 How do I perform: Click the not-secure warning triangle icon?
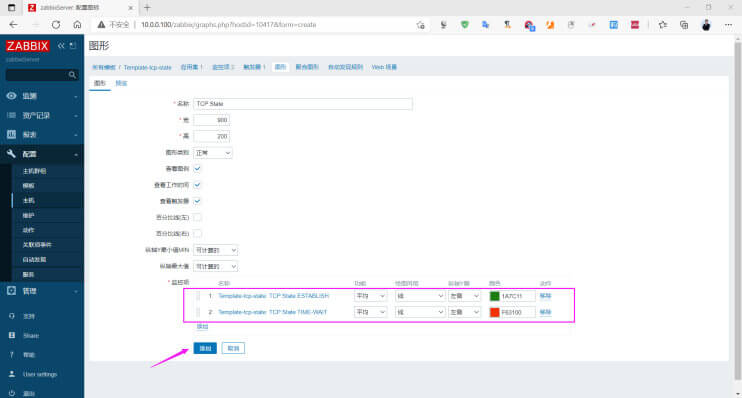(101, 25)
